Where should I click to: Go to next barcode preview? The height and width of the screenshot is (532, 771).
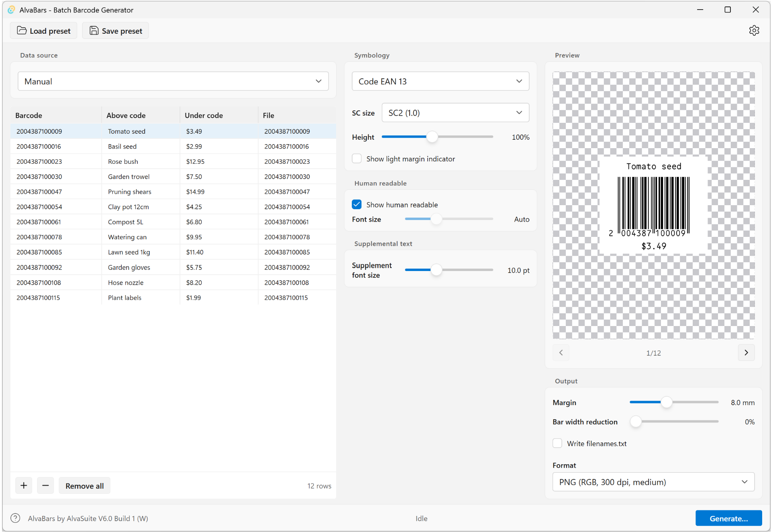[746, 353]
